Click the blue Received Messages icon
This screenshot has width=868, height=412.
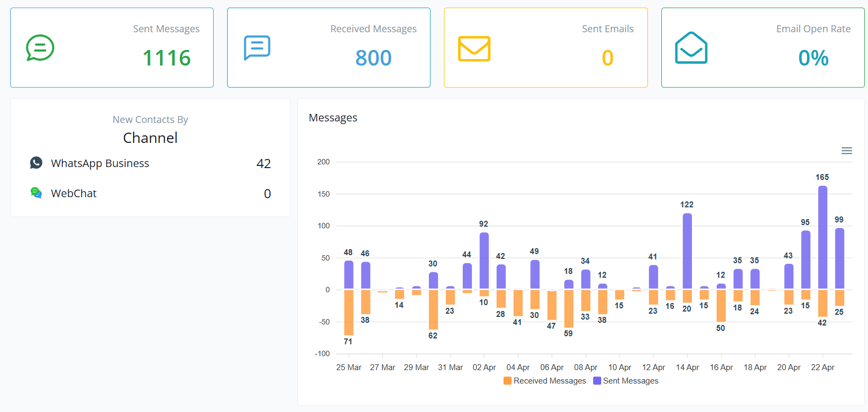point(257,48)
